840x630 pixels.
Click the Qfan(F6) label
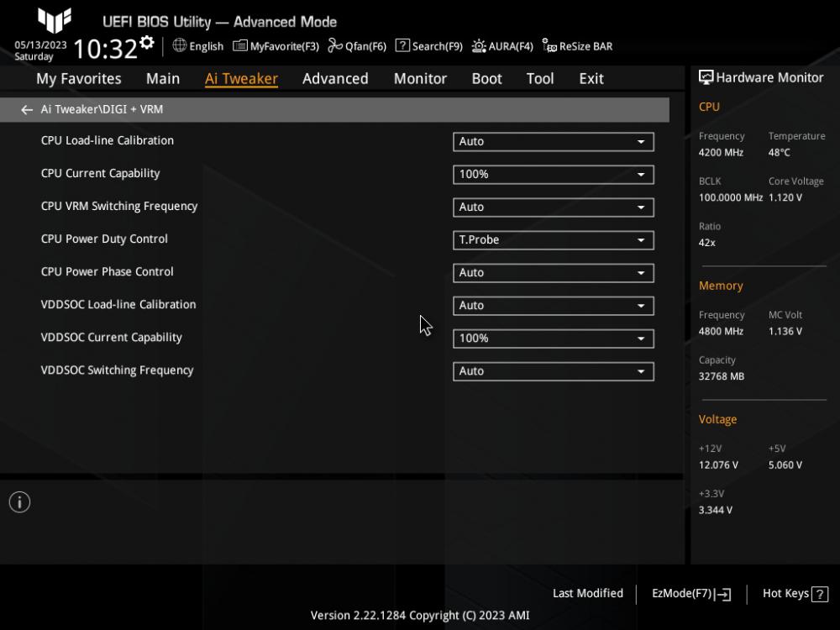point(365,46)
